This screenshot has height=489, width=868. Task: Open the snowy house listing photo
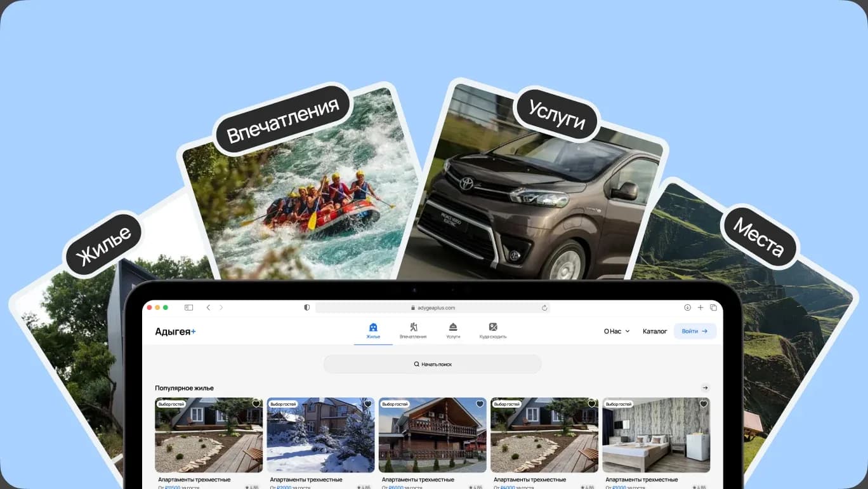pos(321,435)
